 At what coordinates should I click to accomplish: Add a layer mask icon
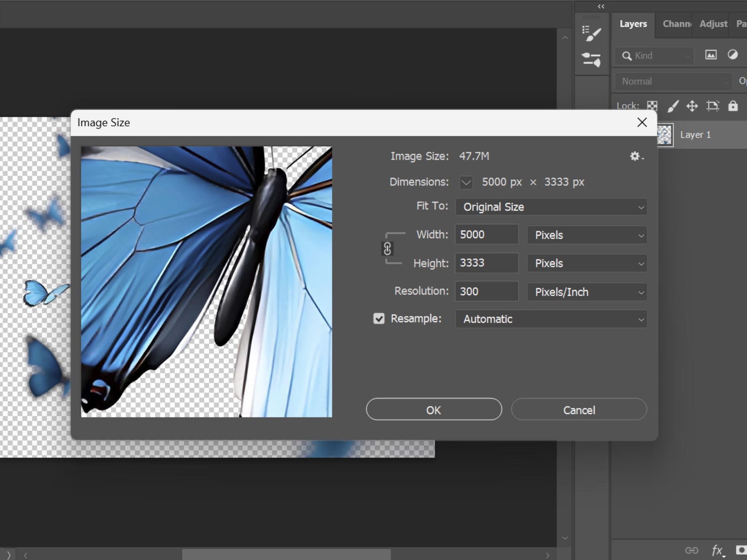741,550
